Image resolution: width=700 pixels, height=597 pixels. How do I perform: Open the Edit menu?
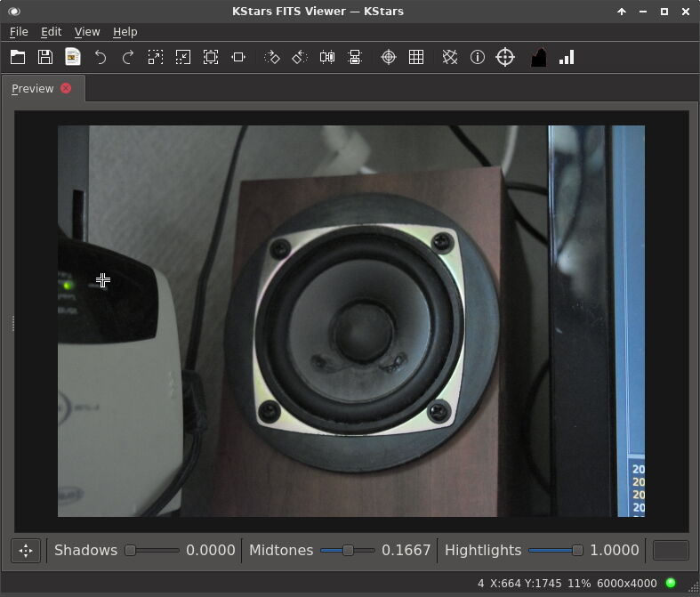point(52,31)
